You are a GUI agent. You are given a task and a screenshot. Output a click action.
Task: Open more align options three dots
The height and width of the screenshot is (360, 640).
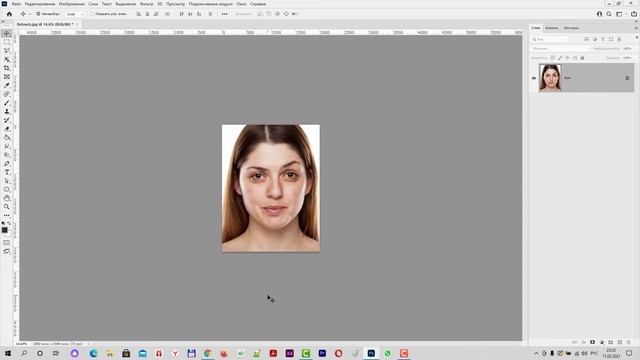[x=224, y=14]
